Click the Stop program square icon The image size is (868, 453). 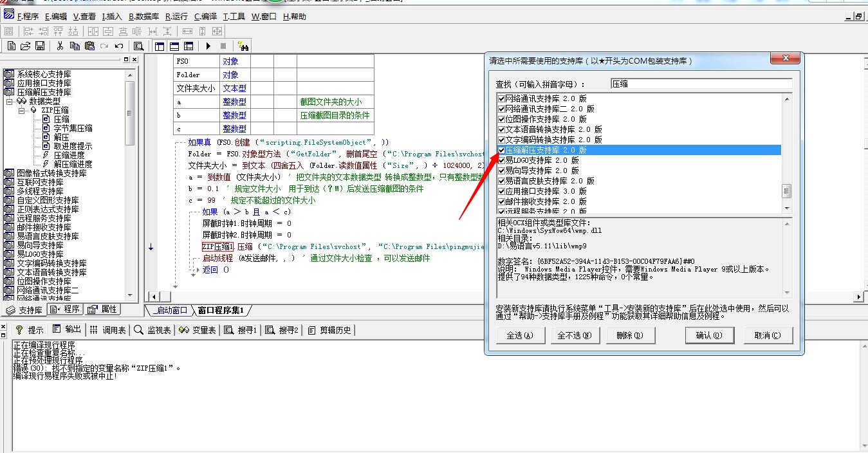(x=223, y=46)
